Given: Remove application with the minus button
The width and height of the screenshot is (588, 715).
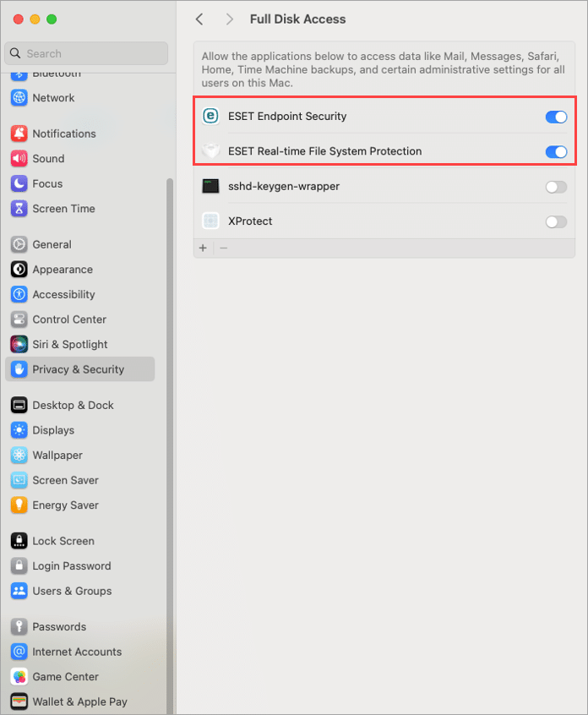Looking at the screenshot, I should tap(223, 248).
